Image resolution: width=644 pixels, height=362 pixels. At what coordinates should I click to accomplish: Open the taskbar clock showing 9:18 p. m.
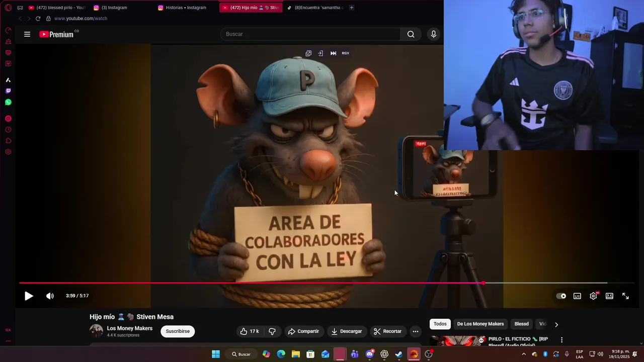[x=620, y=354]
